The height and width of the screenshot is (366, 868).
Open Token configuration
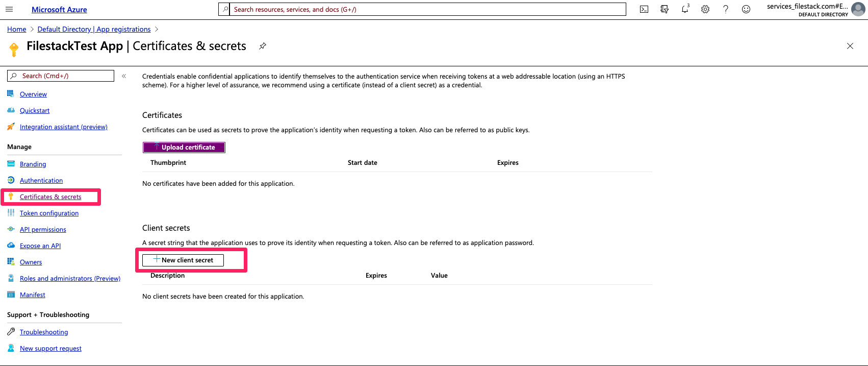click(49, 213)
